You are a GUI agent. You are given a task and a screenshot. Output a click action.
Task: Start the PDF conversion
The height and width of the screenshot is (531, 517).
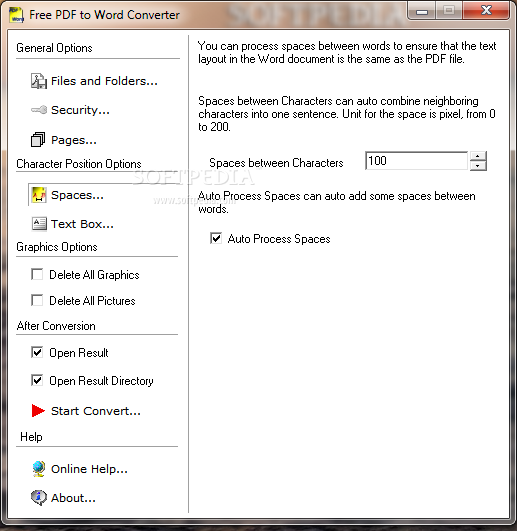coord(96,411)
